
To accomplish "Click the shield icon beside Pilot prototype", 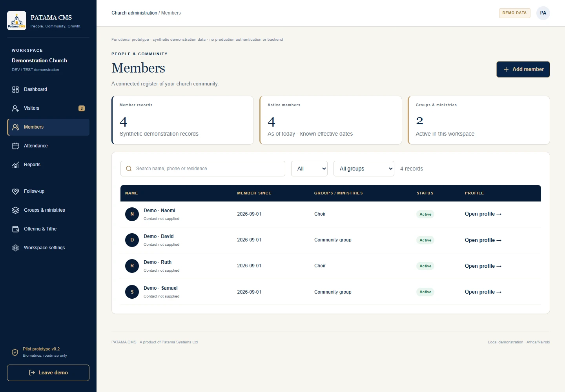I will click(15, 352).
